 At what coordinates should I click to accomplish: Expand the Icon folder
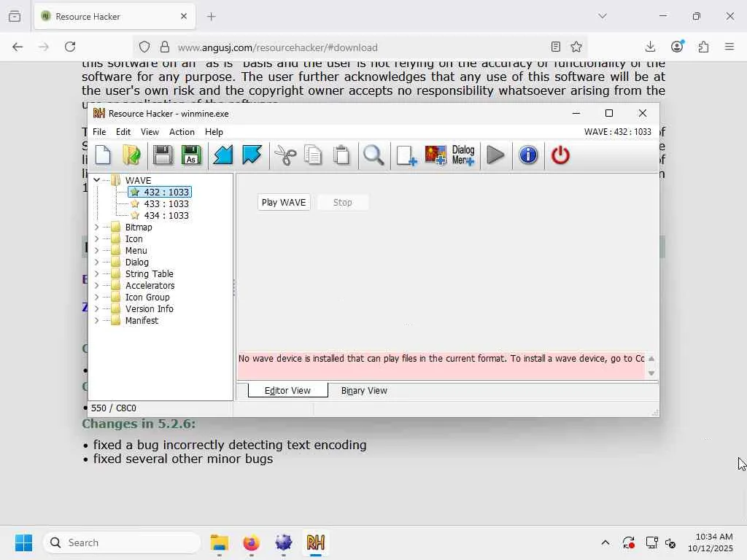click(x=97, y=238)
